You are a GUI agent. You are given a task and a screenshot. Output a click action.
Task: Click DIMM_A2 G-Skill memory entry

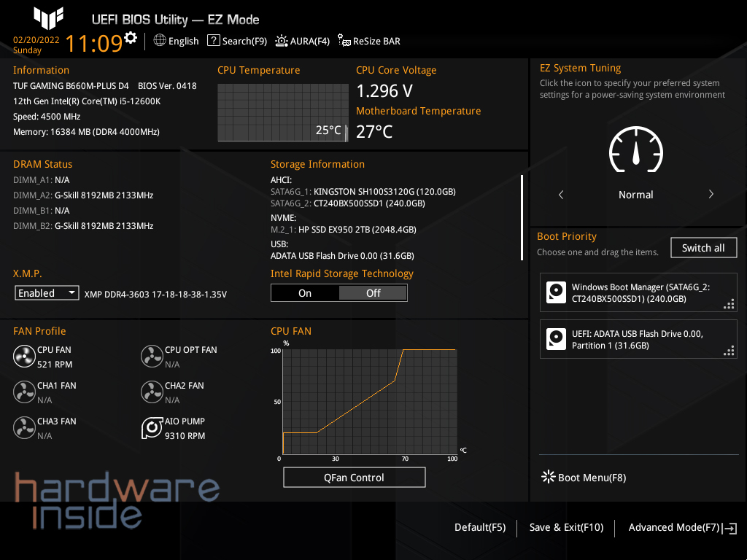click(x=83, y=195)
